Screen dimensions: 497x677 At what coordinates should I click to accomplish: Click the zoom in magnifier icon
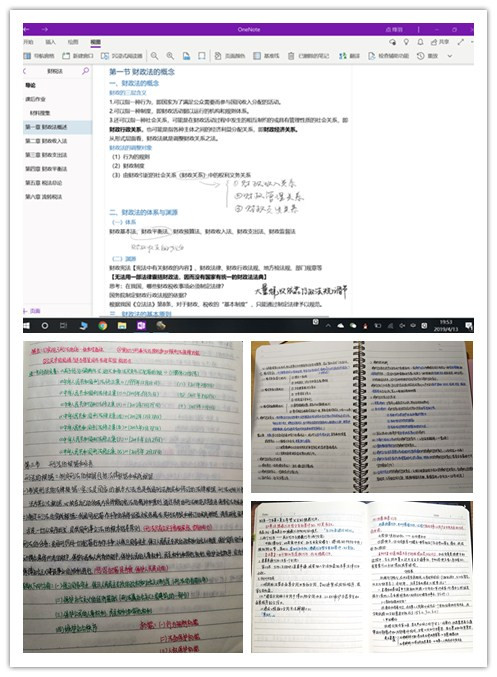click(x=170, y=56)
